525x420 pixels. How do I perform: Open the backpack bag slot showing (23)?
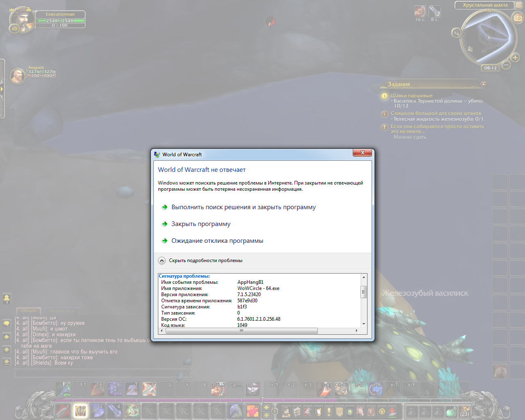tap(464, 411)
